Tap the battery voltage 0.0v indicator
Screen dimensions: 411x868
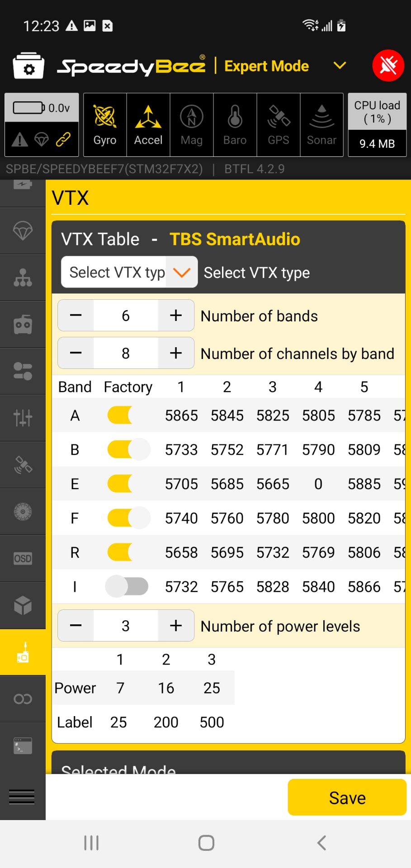click(x=42, y=108)
